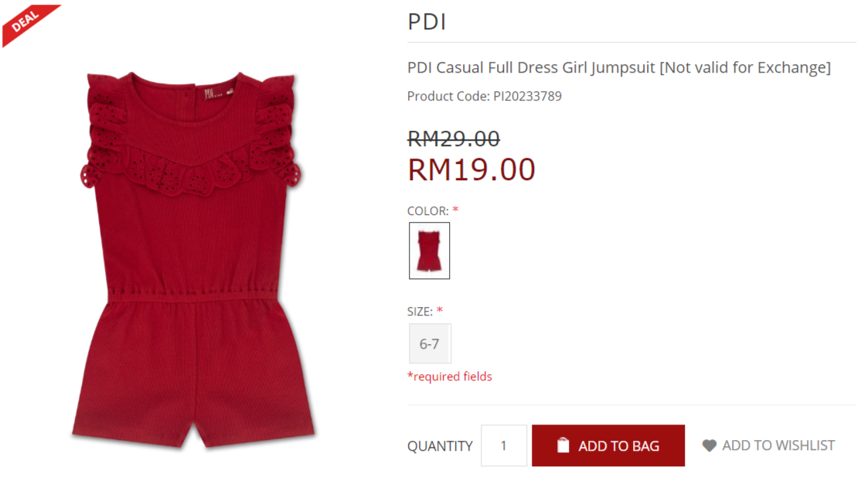868x481 pixels.
Task: Click the quantity input field
Action: [x=504, y=445]
